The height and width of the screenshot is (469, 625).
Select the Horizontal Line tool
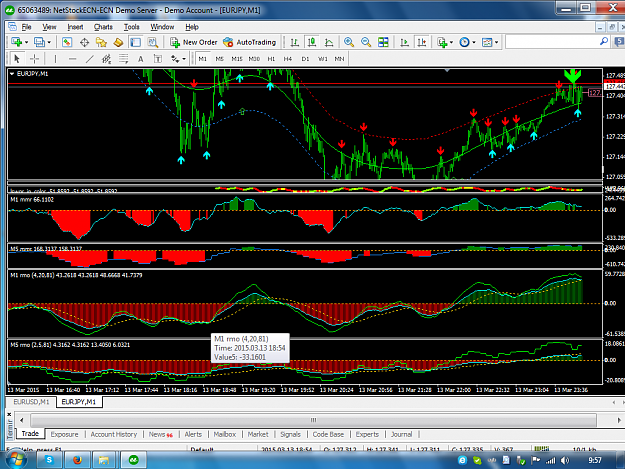tap(72, 59)
